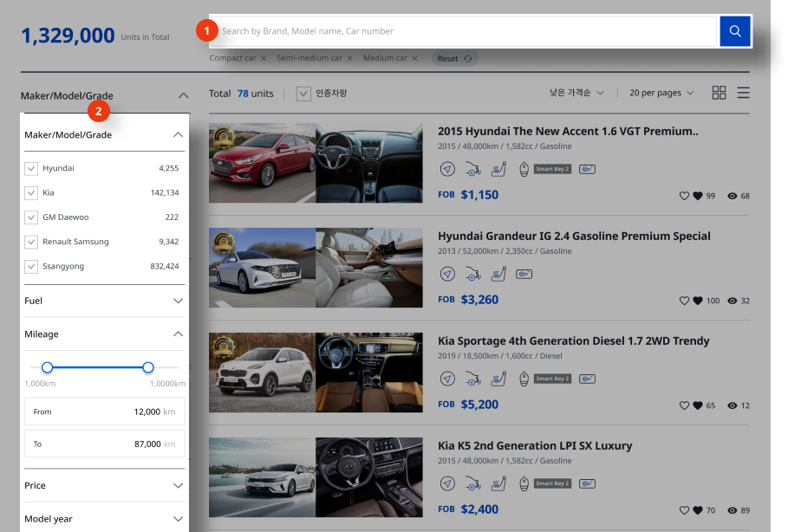
Task: Click the key-car icon on Hyundai Accent listing
Action: [472, 169]
